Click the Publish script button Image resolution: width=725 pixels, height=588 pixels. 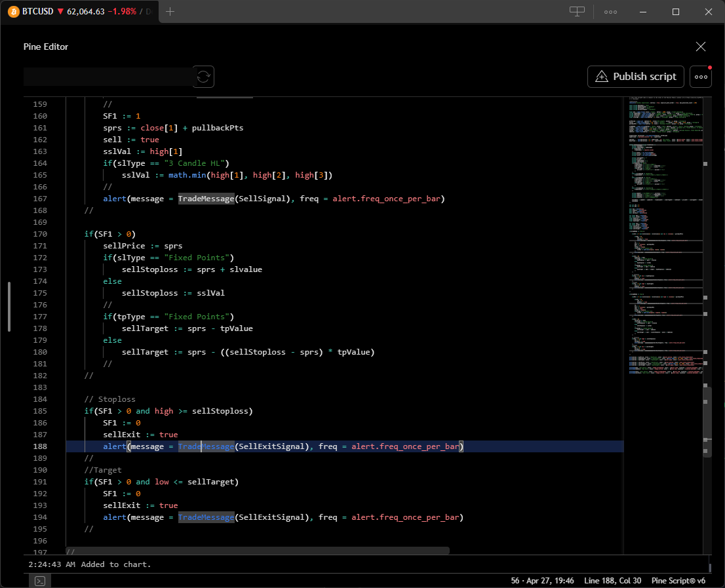point(636,77)
